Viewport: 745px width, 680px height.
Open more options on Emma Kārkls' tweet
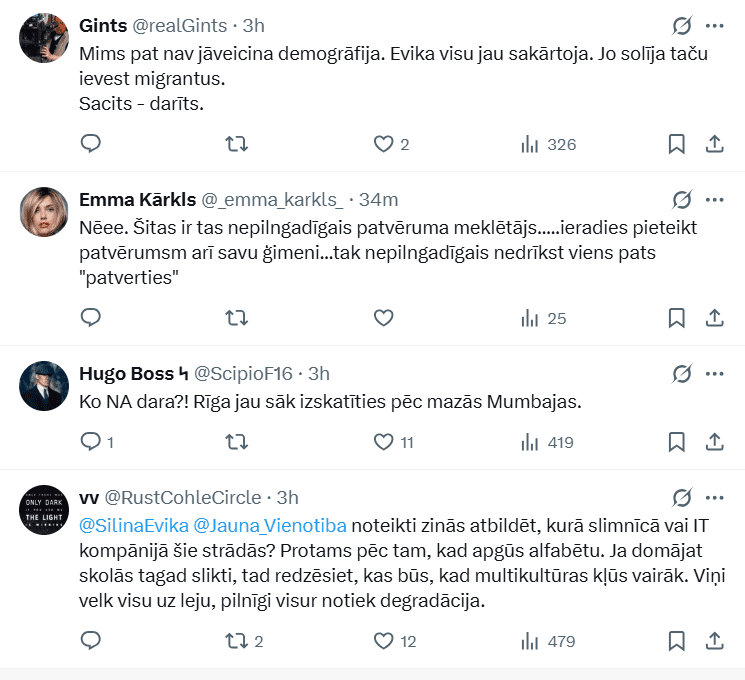point(714,199)
